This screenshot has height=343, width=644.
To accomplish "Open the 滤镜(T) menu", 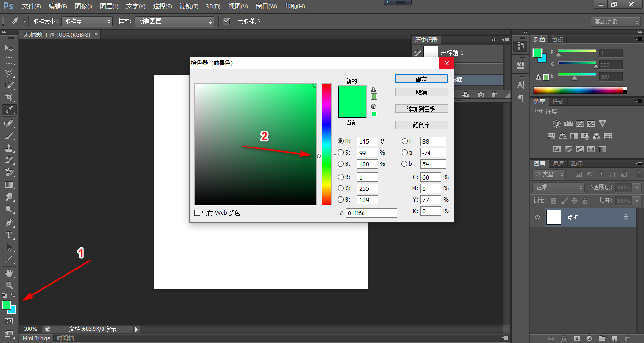I will 189,7.
